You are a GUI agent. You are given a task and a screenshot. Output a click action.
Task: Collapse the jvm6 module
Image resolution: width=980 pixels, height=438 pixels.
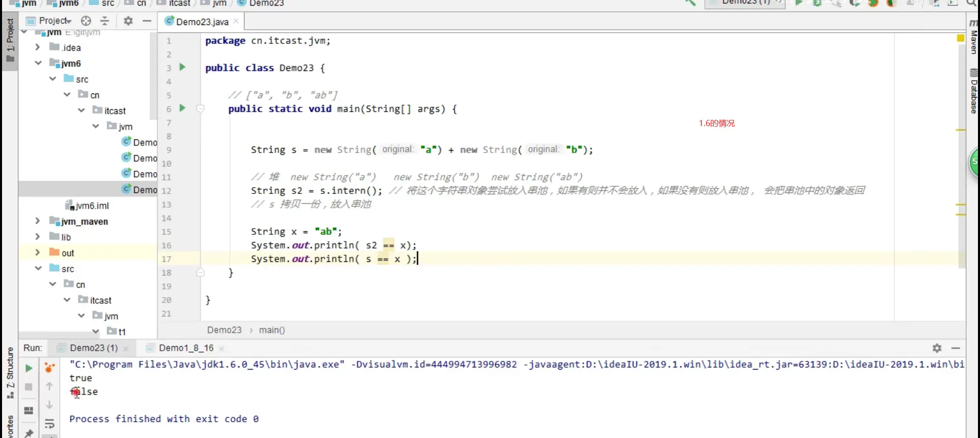(x=38, y=63)
